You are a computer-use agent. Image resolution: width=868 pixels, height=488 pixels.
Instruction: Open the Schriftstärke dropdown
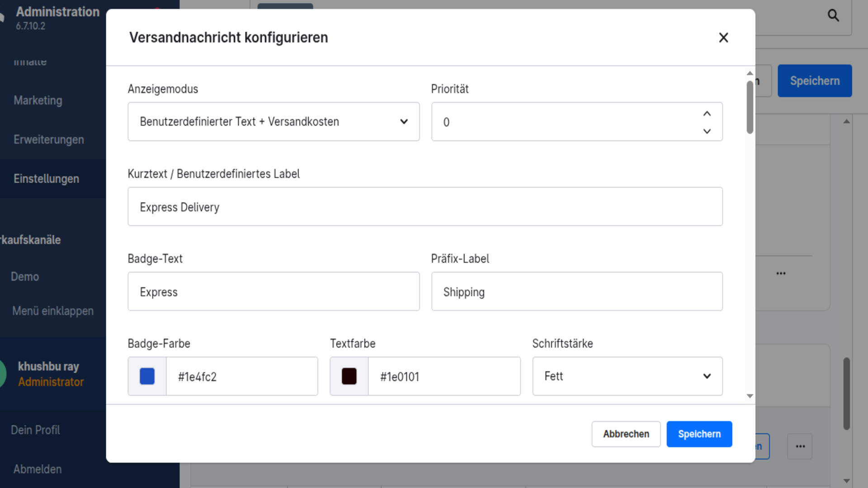tap(627, 376)
